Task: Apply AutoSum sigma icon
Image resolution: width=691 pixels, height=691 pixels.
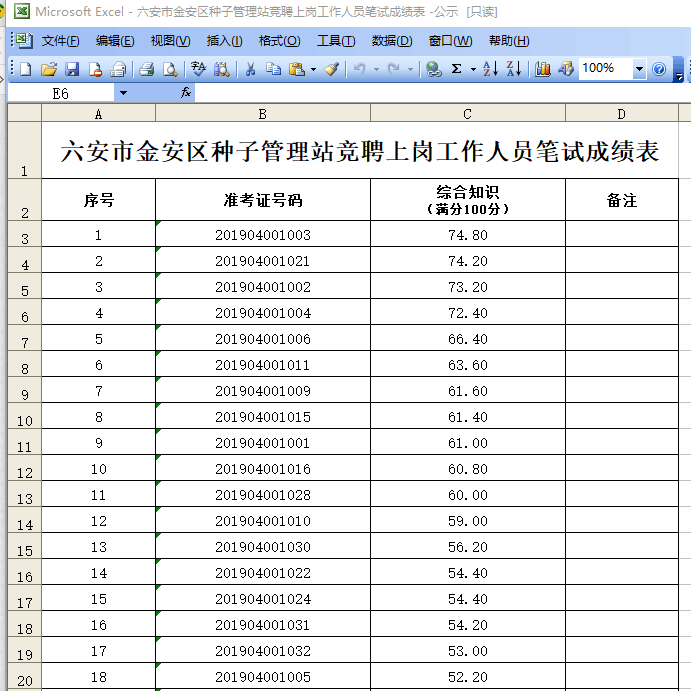Action: click(x=457, y=69)
